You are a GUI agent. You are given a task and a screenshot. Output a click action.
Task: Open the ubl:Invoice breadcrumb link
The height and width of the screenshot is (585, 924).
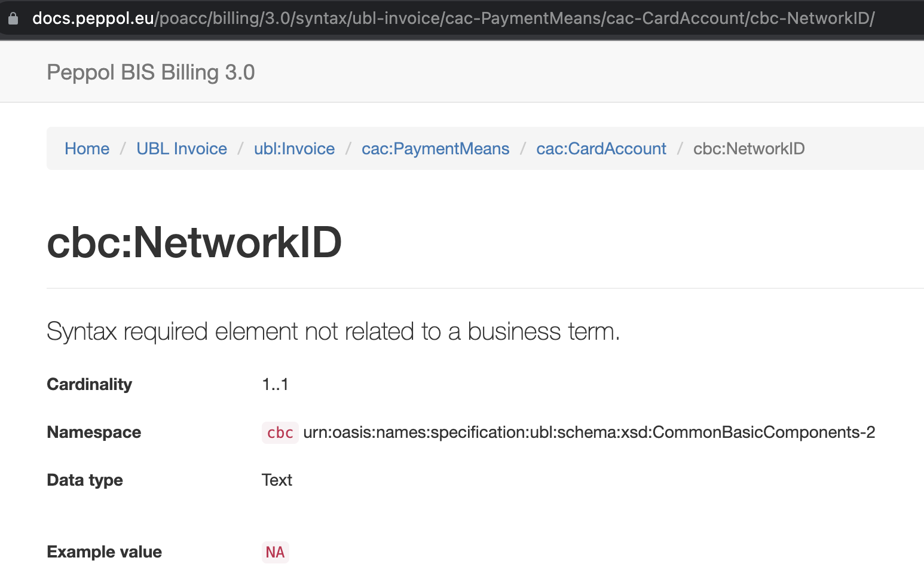(x=294, y=148)
